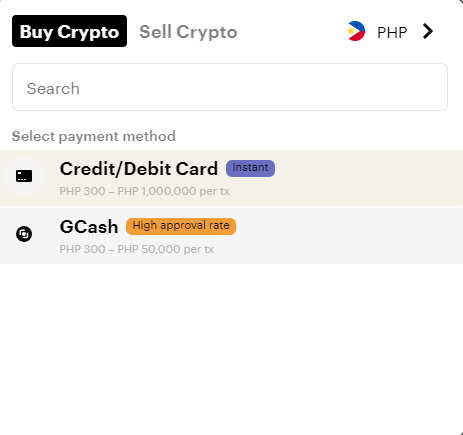Click the orange High approval rate badge
This screenshot has height=435, width=463.
(x=181, y=226)
